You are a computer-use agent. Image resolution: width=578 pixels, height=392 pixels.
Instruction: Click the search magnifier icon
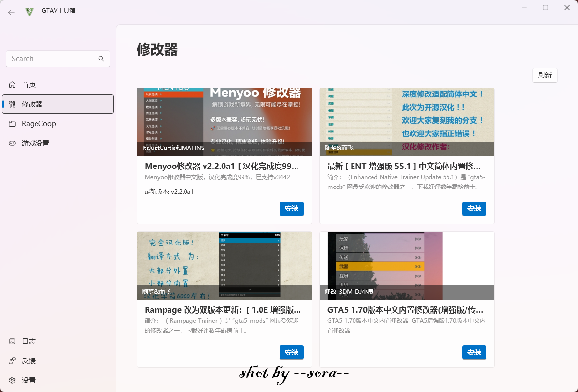tap(101, 59)
